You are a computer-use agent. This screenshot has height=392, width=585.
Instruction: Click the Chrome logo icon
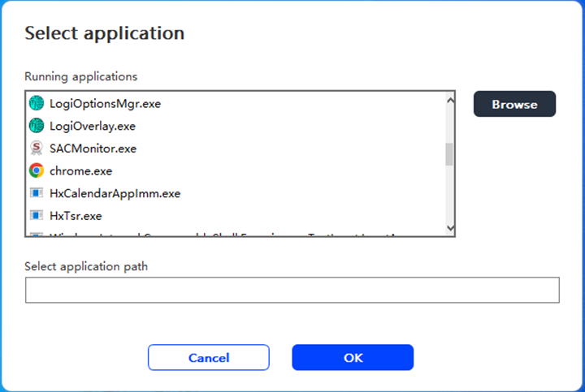pyautogui.click(x=36, y=171)
